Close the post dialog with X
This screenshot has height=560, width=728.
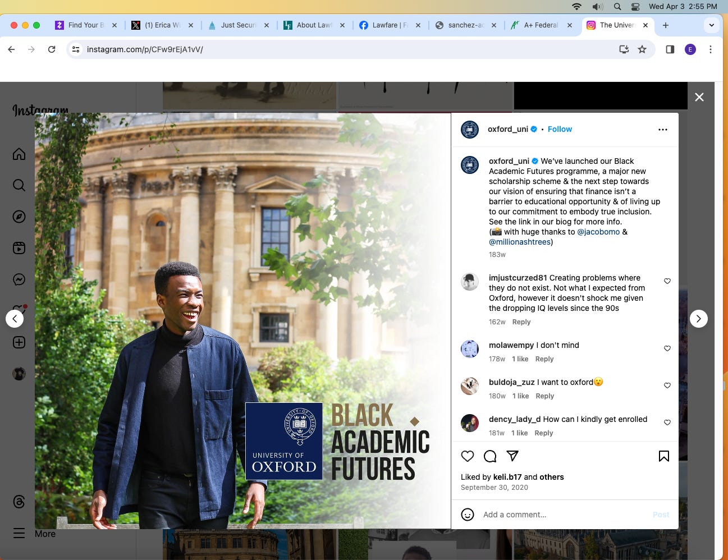[x=699, y=97]
